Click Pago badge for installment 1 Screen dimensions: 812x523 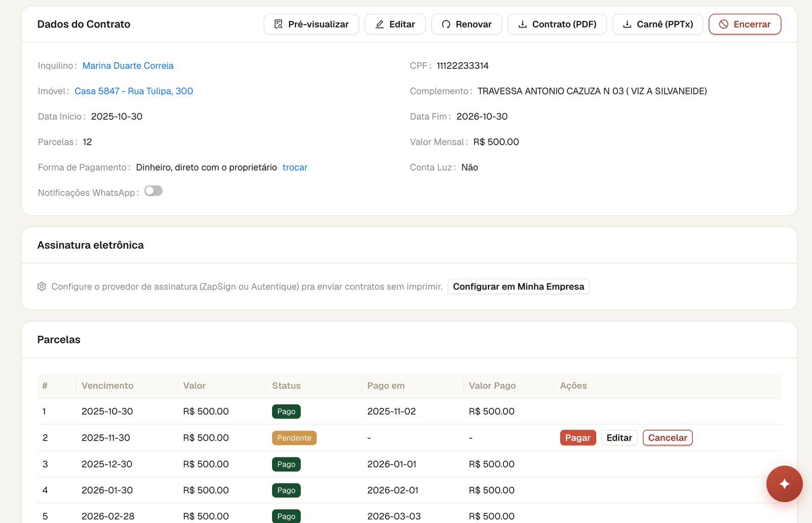pos(286,411)
